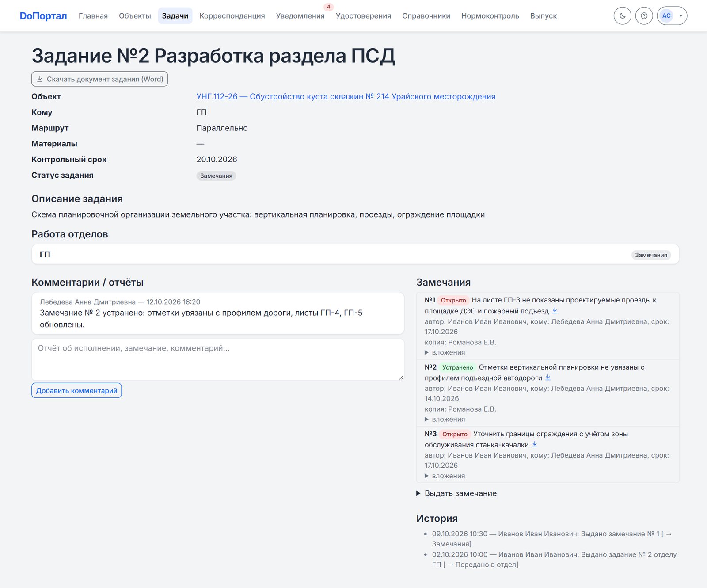The height and width of the screenshot is (588, 707).
Task: Download attachment icon of remark №2
Action: click(x=548, y=378)
